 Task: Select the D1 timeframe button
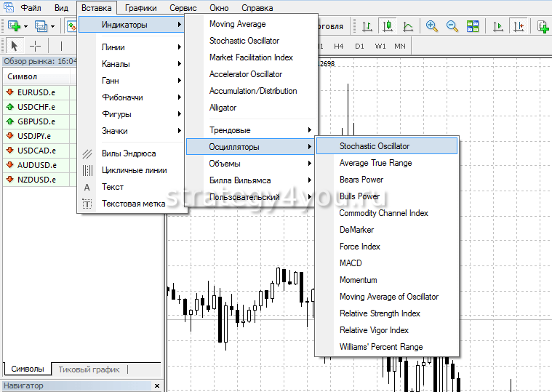(359, 46)
